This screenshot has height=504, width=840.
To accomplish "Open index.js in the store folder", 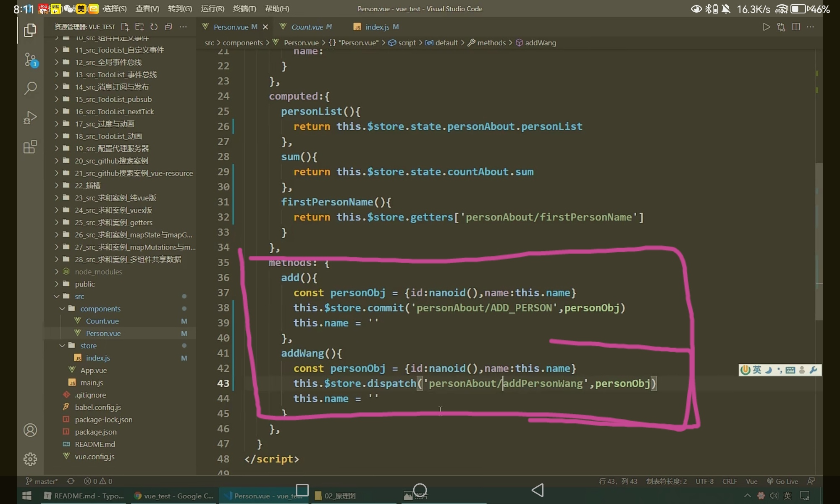I will [x=98, y=358].
